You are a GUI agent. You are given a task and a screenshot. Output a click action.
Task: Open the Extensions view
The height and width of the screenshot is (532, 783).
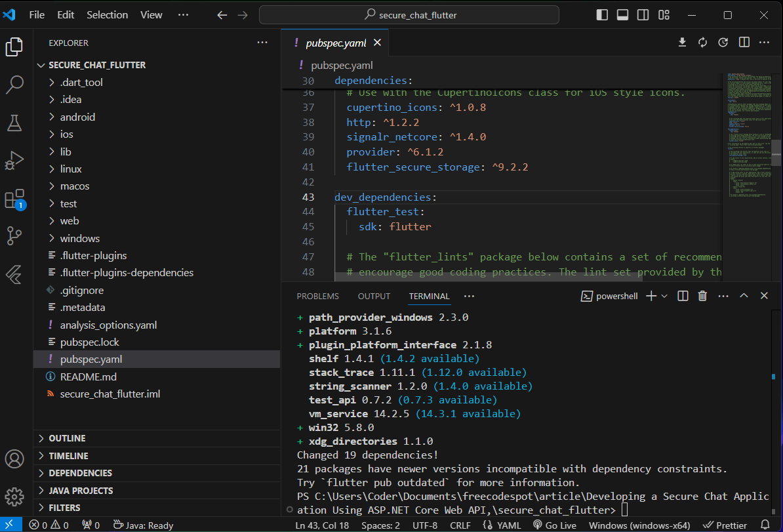pyautogui.click(x=14, y=198)
